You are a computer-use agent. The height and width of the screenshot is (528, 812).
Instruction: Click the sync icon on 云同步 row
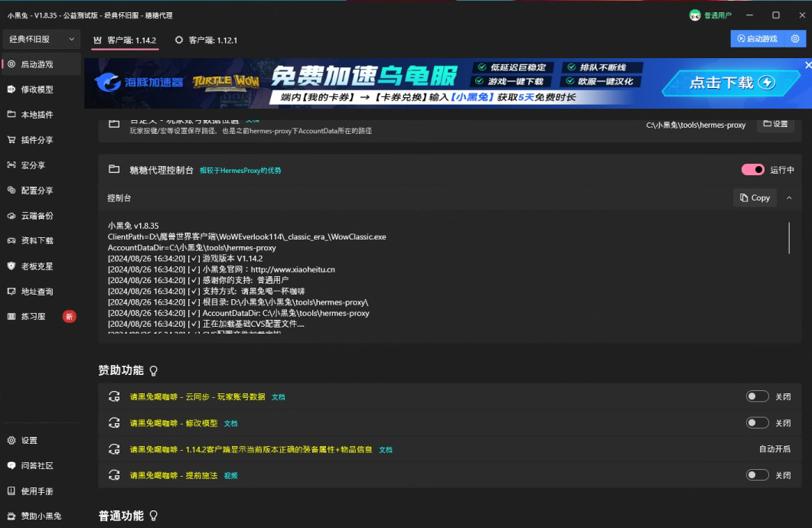click(x=114, y=396)
